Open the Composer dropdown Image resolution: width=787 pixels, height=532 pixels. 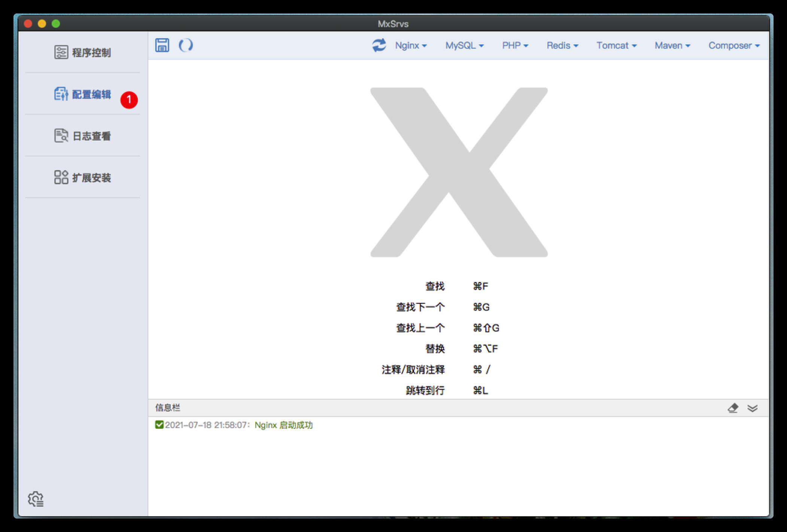[734, 46]
